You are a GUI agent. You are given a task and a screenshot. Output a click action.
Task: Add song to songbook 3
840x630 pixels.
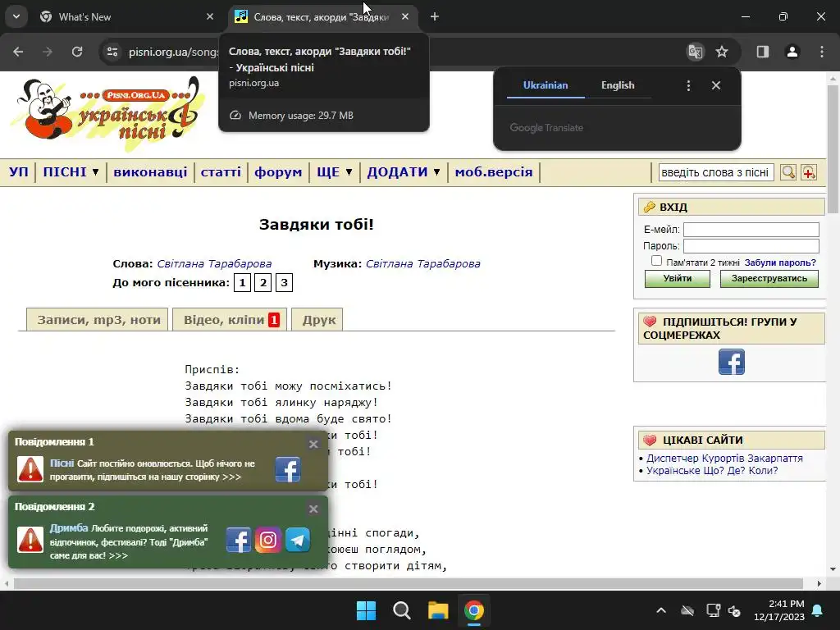pyautogui.click(x=284, y=282)
